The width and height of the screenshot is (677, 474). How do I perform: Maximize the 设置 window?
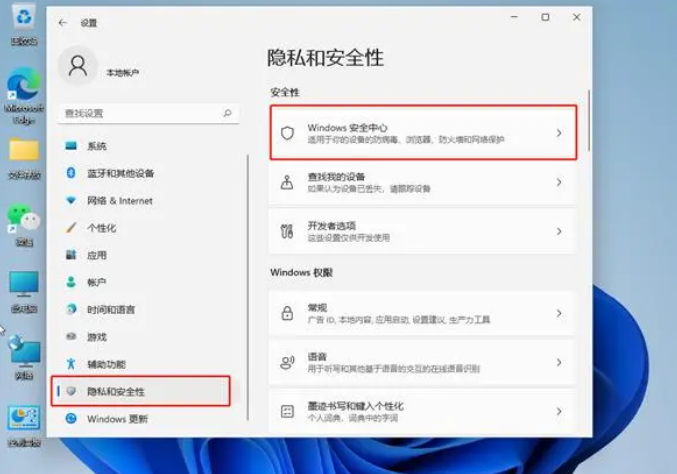(x=545, y=17)
